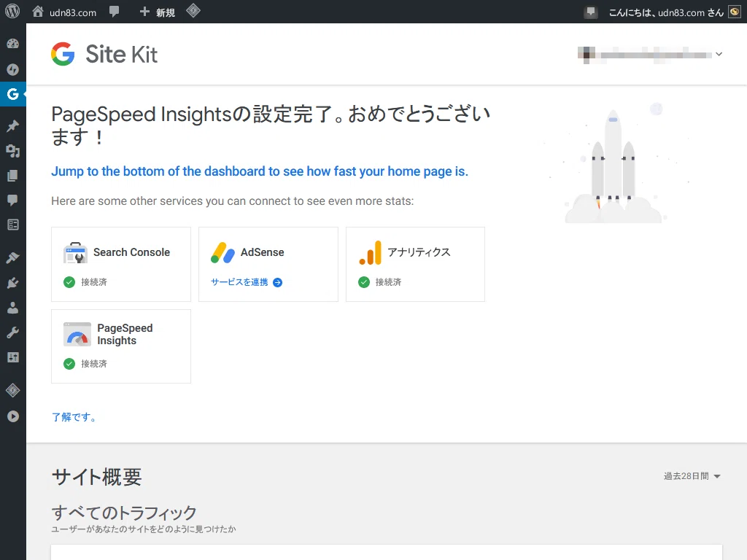Click the Site Kit title text

122,54
